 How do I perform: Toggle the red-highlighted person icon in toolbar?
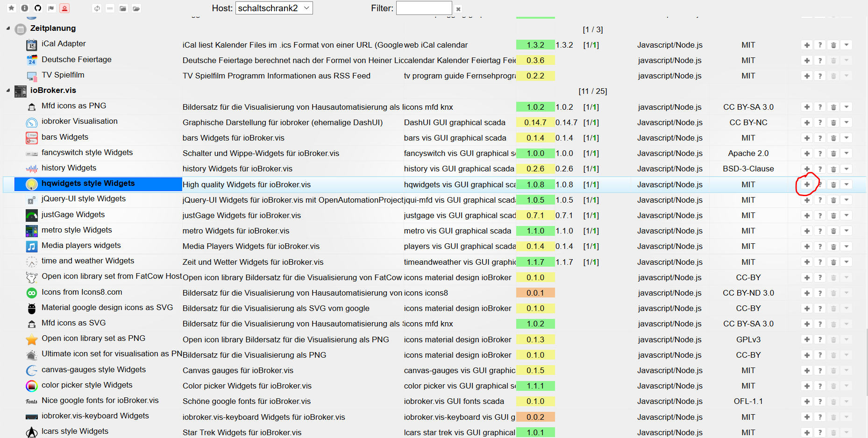[x=64, y=8]
